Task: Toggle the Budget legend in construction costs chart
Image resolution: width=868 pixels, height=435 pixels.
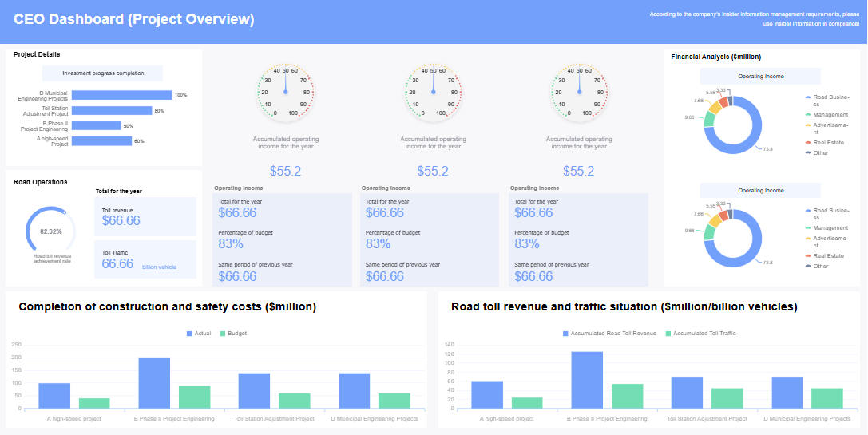Action: 233,334
